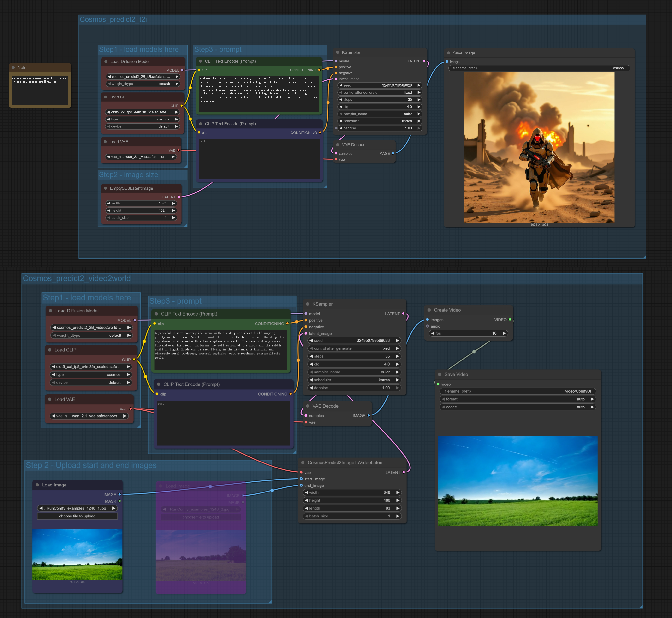Collapse KSampler node in t2i group
Image resolution: width=672 pixels, height=618 pixels.
coord(337,52)
